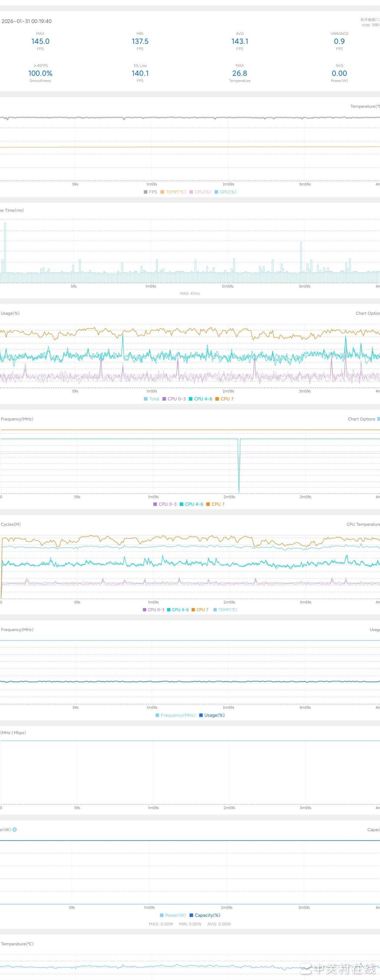Open Chart Options on the CPU Frequency chart
The height and width of the screenshot is (980, 380).
pyautogui.click(x=361, y=419)
